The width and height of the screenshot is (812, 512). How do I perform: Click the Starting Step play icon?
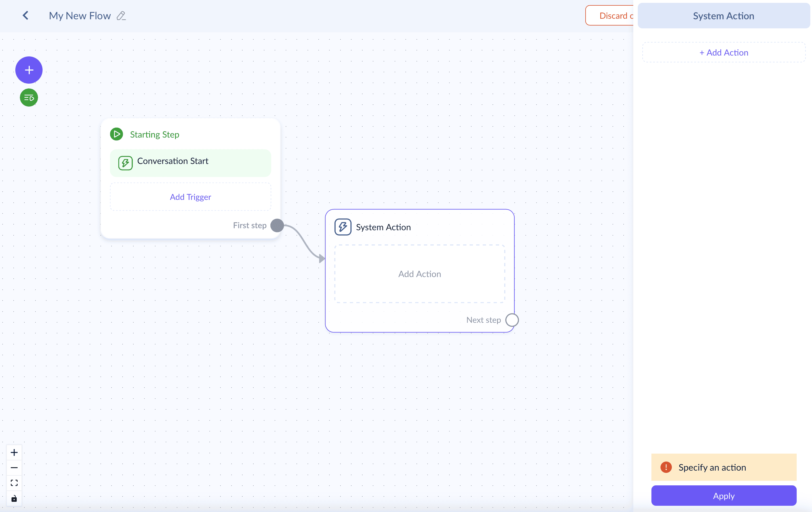(x=117, y=134)
